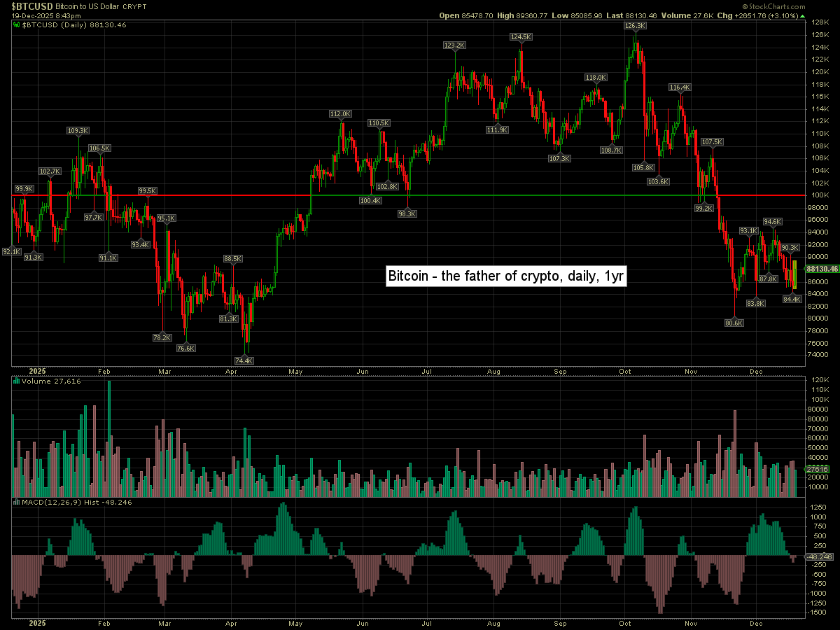
Task: Click the 123.2K July high label
Action: (454, 45)
